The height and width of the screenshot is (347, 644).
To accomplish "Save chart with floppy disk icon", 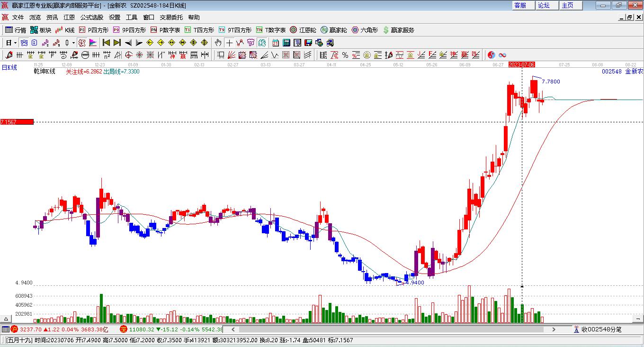I will [x=308, y=43].
